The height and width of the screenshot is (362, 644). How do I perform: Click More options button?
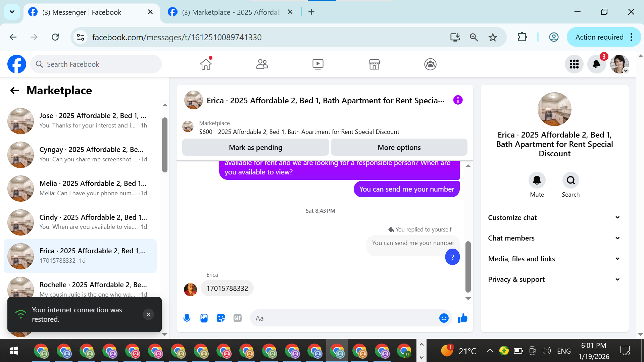[399, 148]
